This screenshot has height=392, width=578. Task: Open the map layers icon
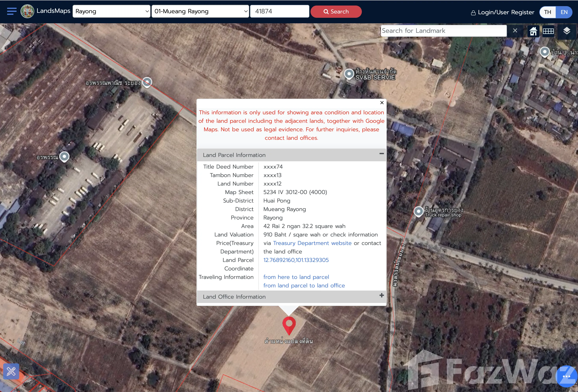pyautogui.click(x=567, y=31)
